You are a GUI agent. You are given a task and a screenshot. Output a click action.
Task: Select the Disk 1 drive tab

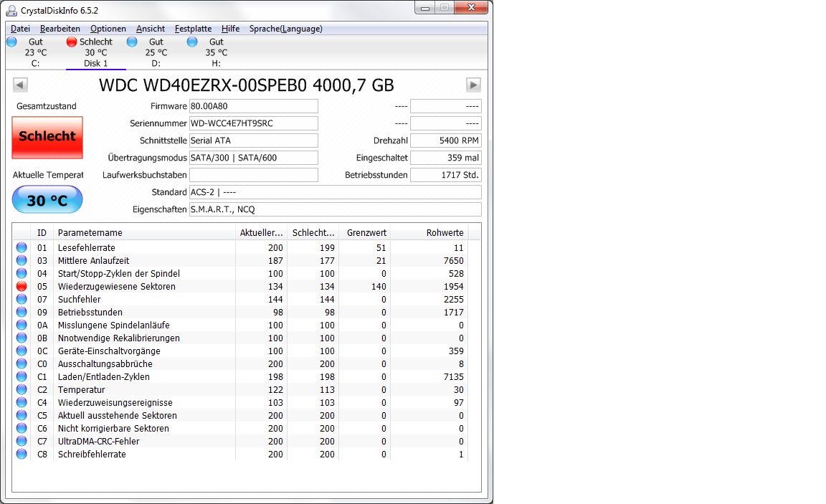[x=96, y=52]
